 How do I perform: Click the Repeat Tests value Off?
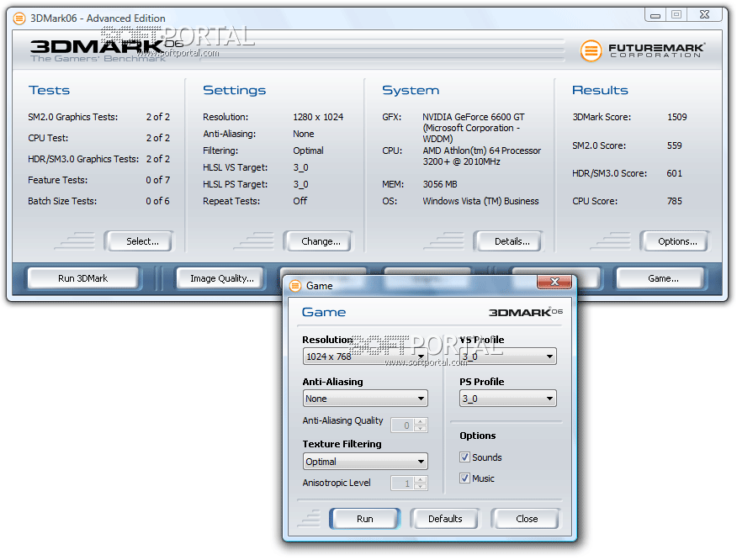[x=300, y=201]
